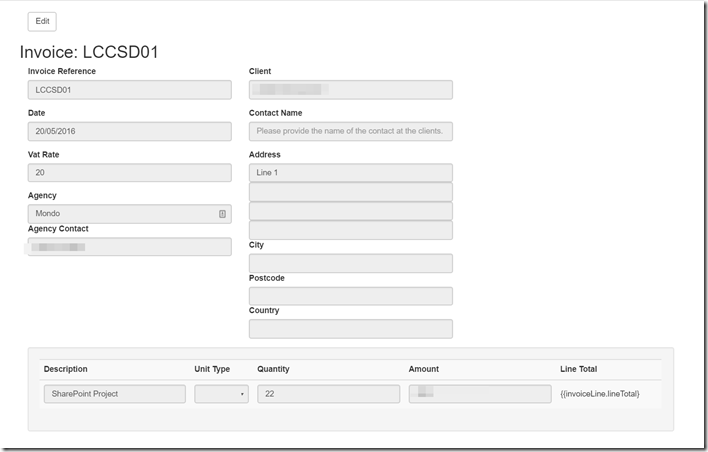The width and height of the screenshot is (708, 452).
Task: Focus the Contact Name field
Action: [x=350, y=131]
